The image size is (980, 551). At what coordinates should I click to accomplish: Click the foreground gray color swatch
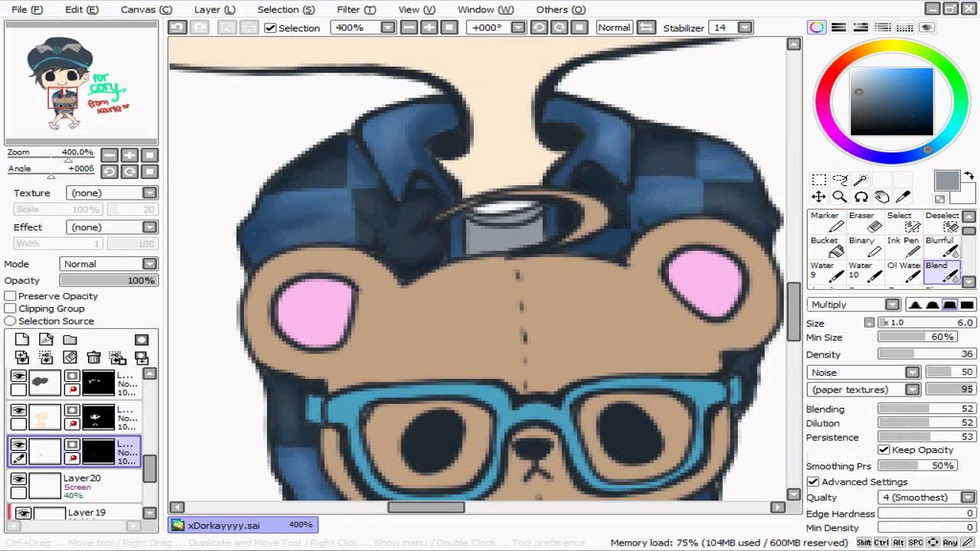coord(947,181)
